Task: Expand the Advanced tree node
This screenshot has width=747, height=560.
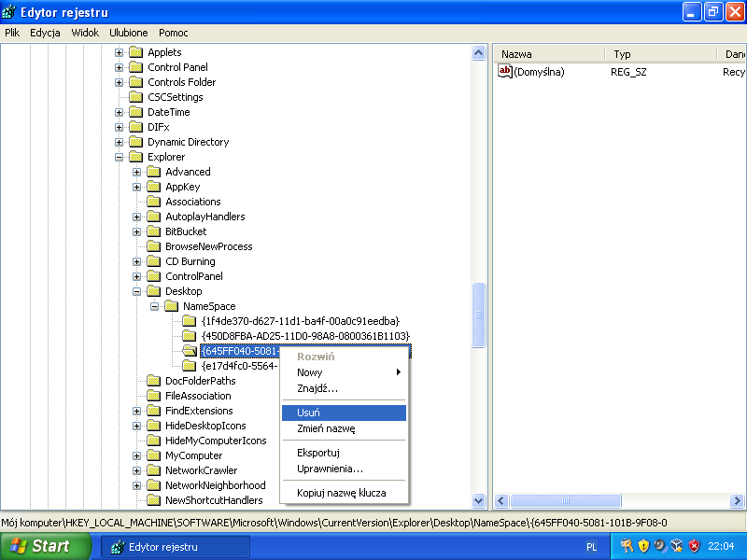Action: point(136,172)
